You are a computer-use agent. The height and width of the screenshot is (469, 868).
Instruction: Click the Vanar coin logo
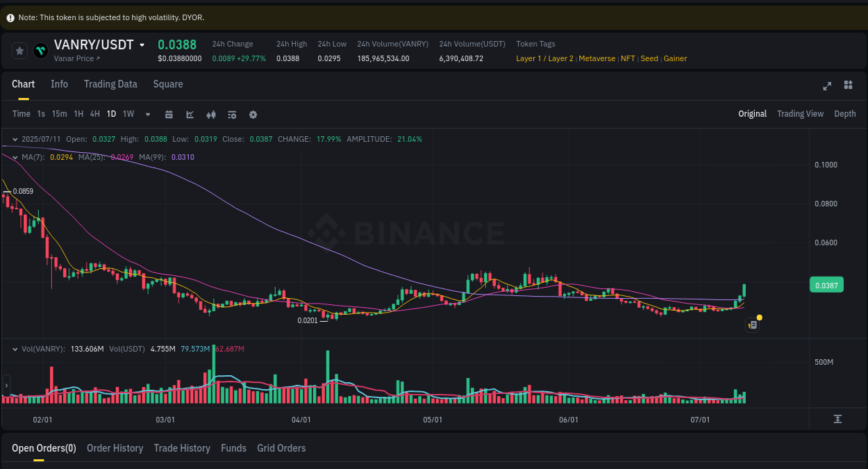pos(40,50)
